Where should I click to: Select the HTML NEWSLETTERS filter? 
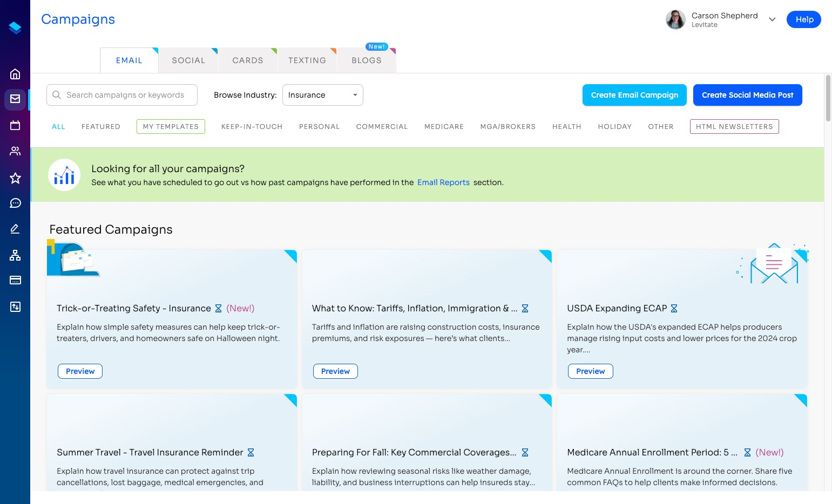pos(734,126)
